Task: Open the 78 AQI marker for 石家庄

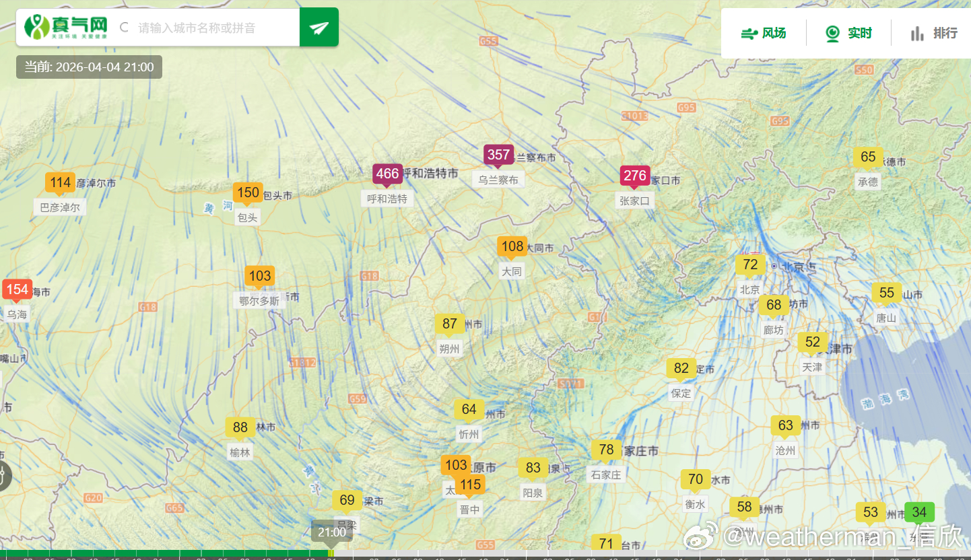Action: coord(607,450)
